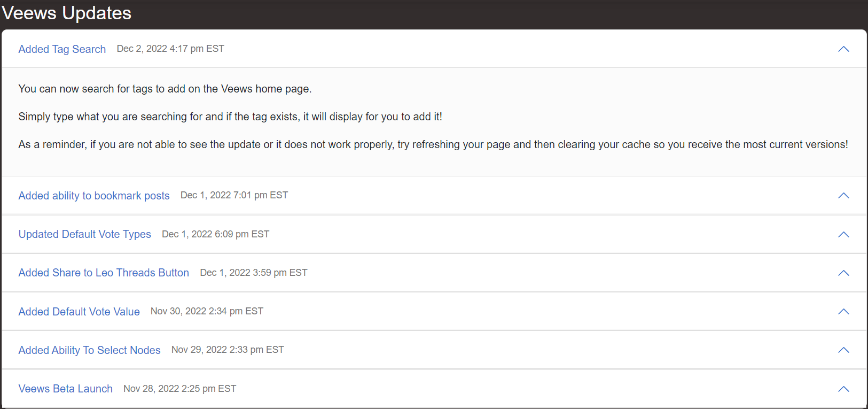Open Added Ability To Select Nodes update
This screenshot has height=409, width=868.
89,350
